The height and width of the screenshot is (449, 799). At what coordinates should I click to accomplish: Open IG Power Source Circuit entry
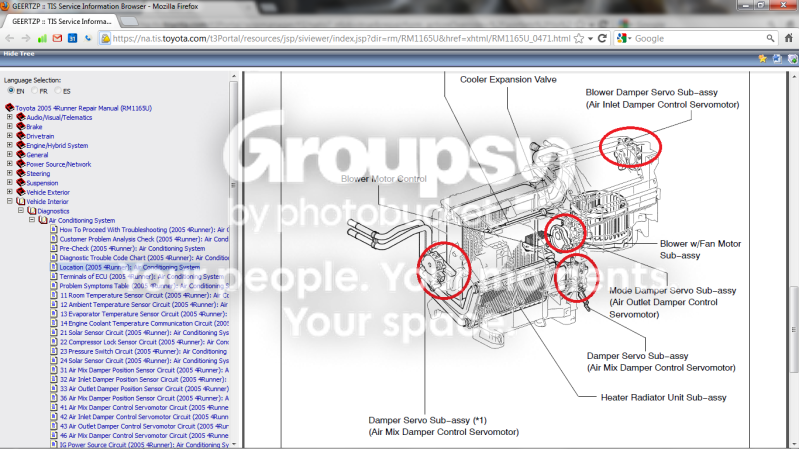144,445
